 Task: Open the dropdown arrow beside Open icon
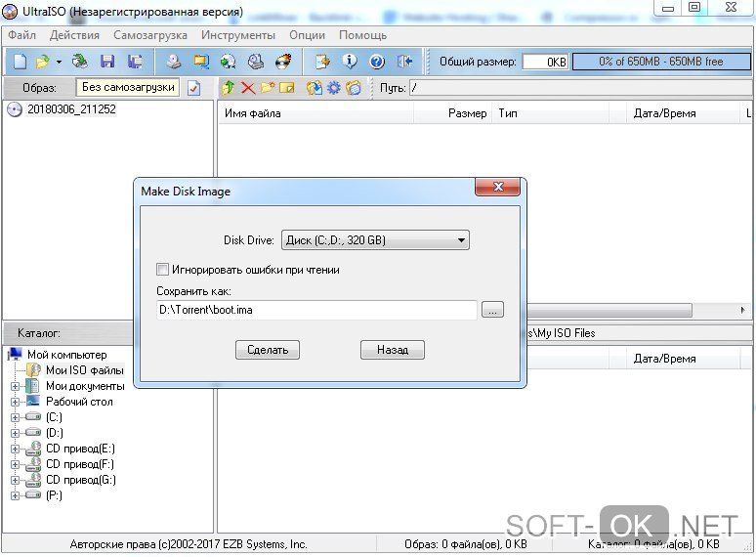point(59,62)
